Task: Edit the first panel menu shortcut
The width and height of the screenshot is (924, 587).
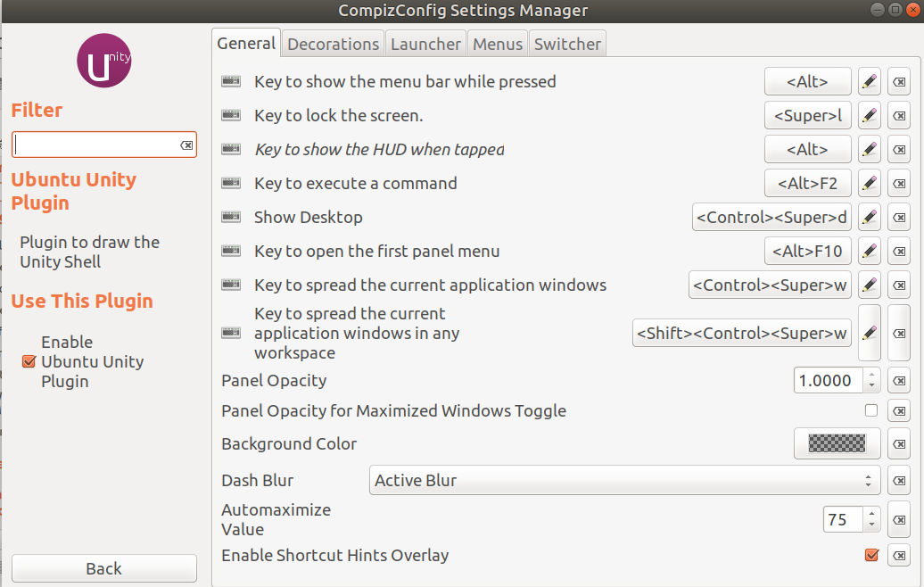Action: point(869,251)
